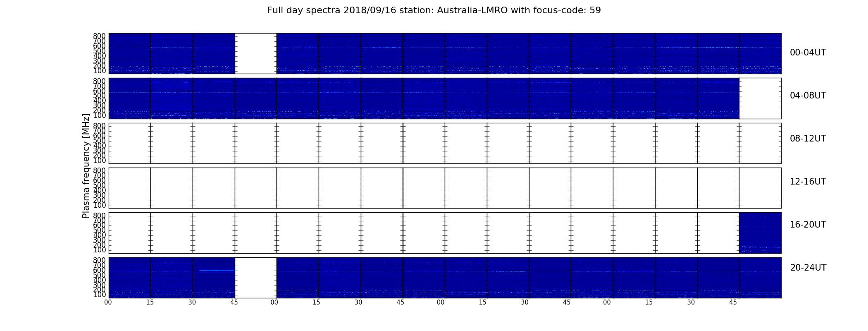Click the 04-08UT spectrogram data area
This screenshot has width=868, height=331.
pyautogui.click(x=424, y=98)
